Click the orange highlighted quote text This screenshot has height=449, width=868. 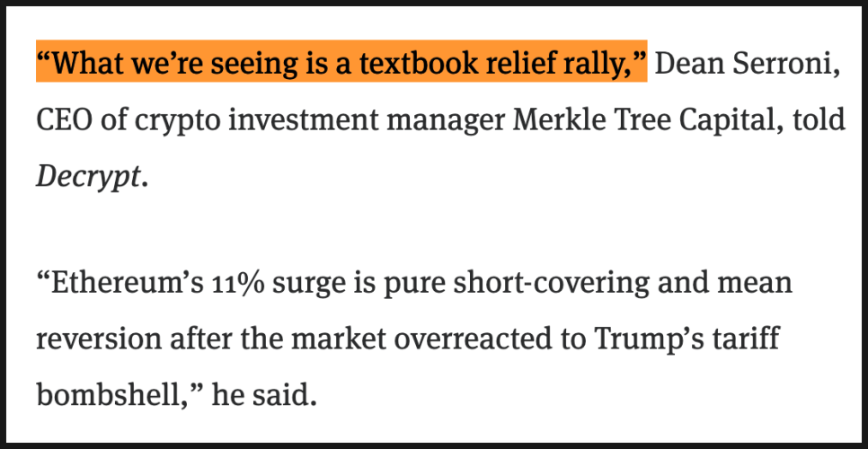(x=341, y=66)
